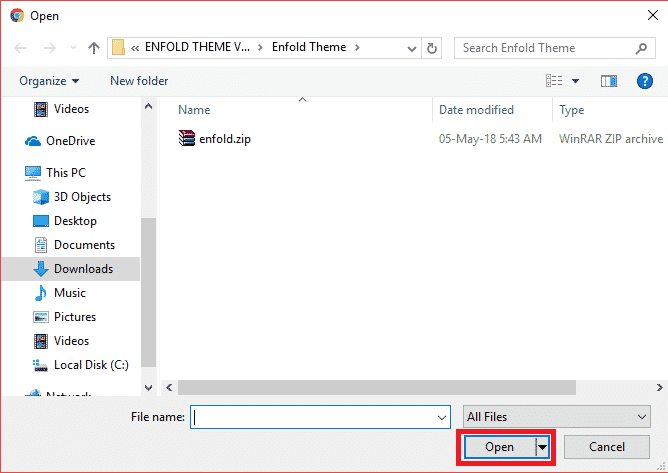This screenshot has width=668, height=473.
Task: Toggle the preview pane
Action: tap(609, 81)
